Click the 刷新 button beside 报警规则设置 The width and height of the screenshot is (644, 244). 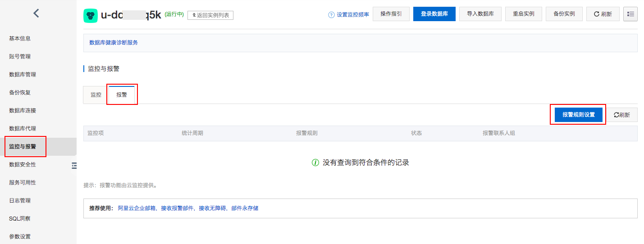tap(621, 115)
